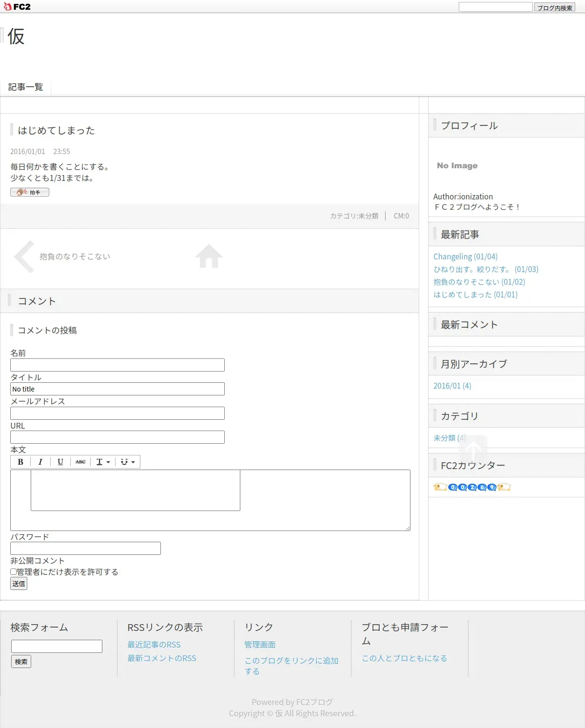Click the FC2 counter digits image
The width and height of the screenshot is (585, 728).
pos(472,487)
